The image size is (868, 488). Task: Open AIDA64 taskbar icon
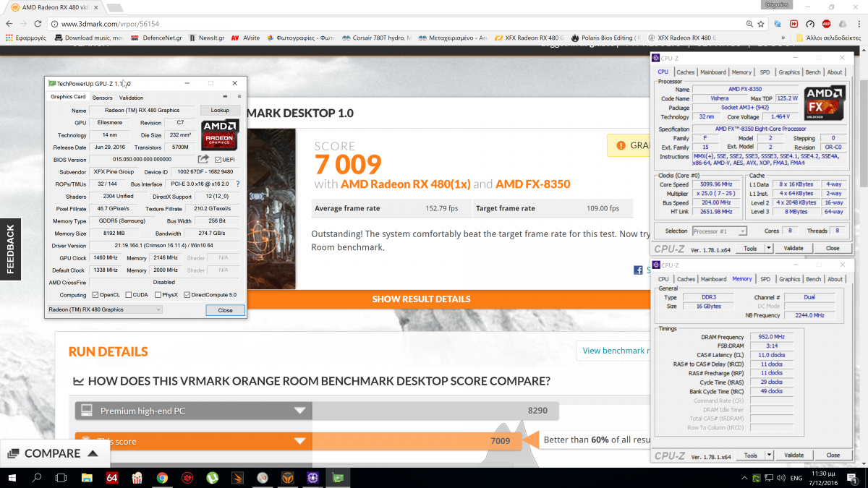coord(112,477)
